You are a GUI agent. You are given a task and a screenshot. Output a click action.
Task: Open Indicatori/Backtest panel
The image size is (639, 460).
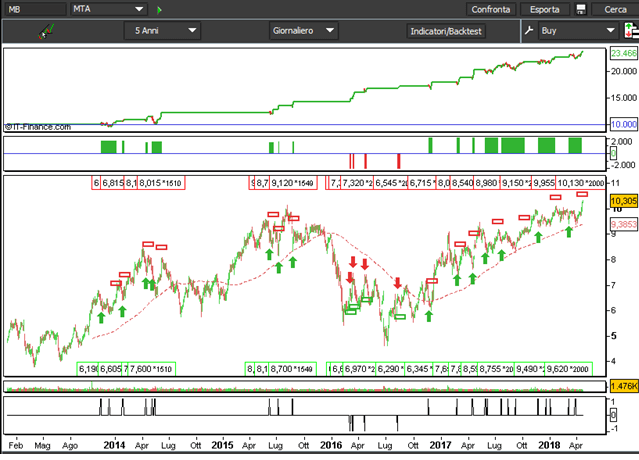coord(446,31)
